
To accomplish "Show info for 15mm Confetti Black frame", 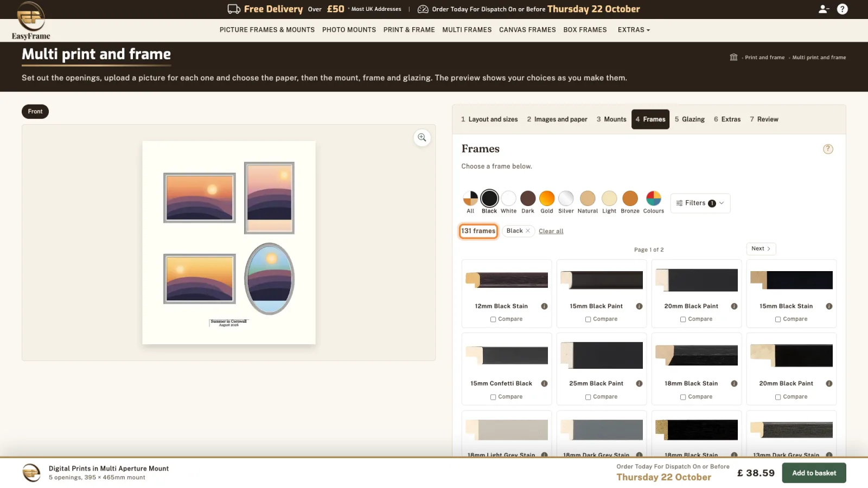I will pyautogui.click(x=544, y=383).
